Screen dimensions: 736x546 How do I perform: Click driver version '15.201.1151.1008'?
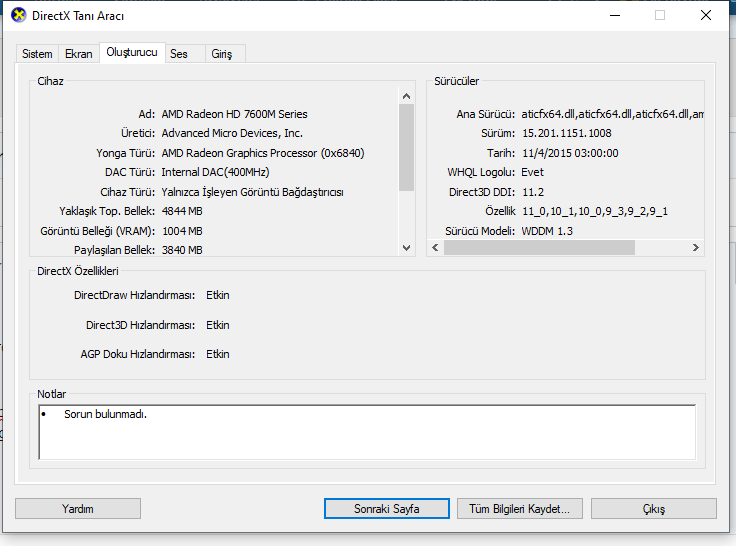pos(567,133)
